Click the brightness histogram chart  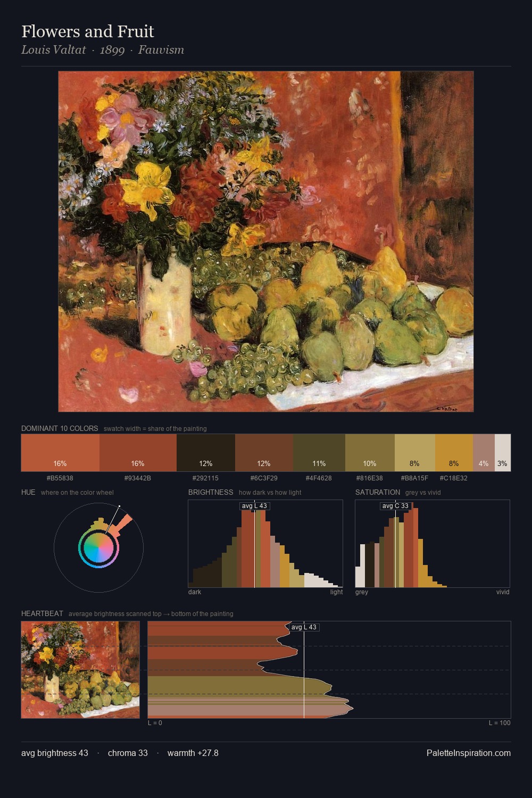pos(265,544)
